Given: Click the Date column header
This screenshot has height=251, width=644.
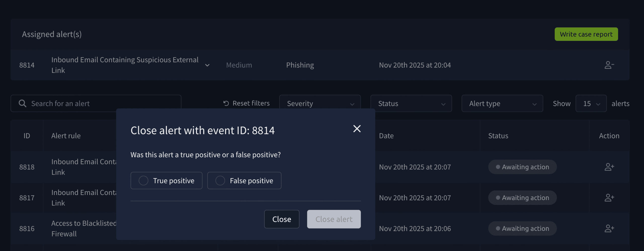Looking at the screenshot, I should (x=386, y=136).
